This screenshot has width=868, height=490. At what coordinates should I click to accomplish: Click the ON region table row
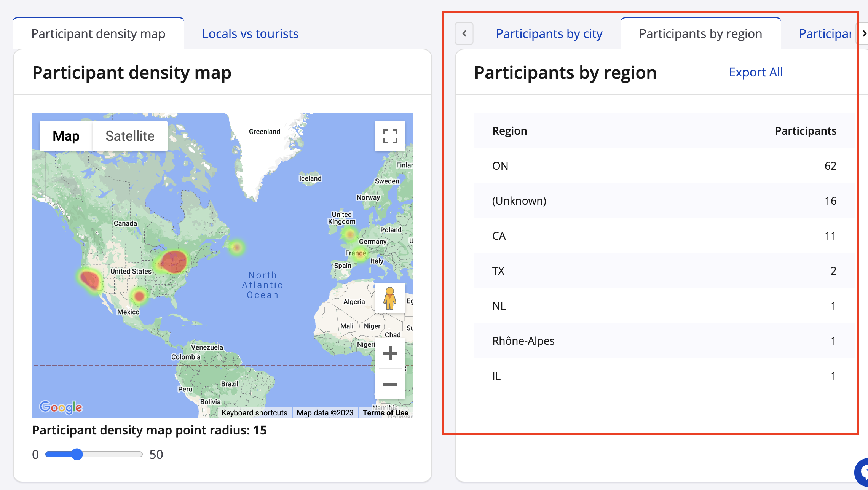664,166
